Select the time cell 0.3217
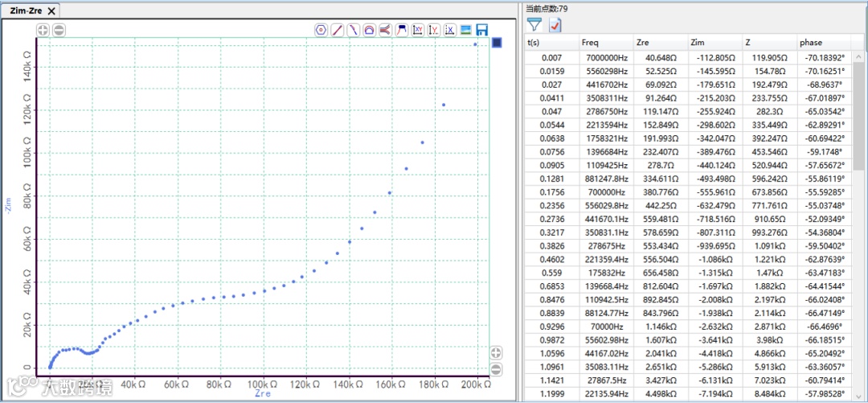The height and width of the screenshot is (403, 868). pyautogui.click(x=551, y=232)
